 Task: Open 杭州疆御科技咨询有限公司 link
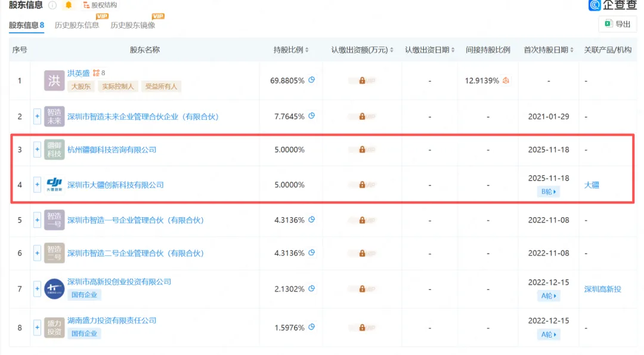[x=112, y=150]
